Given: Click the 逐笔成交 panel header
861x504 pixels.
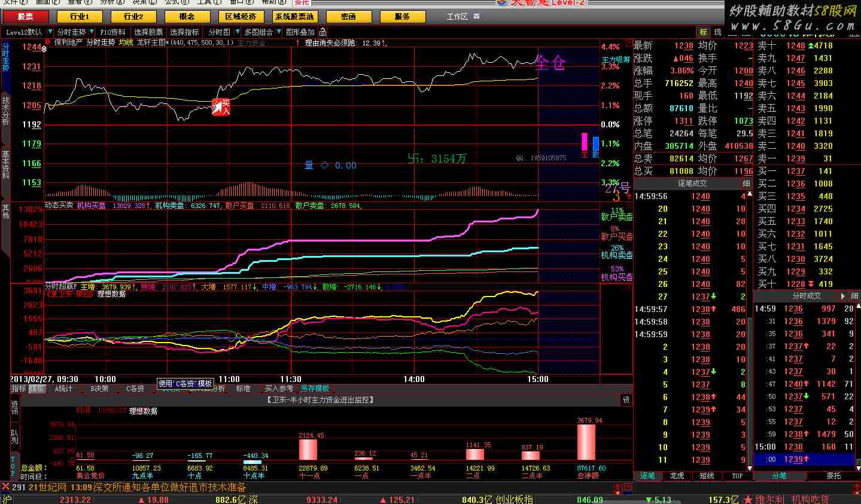Looking at the screenshot, I should pos(692,184).
